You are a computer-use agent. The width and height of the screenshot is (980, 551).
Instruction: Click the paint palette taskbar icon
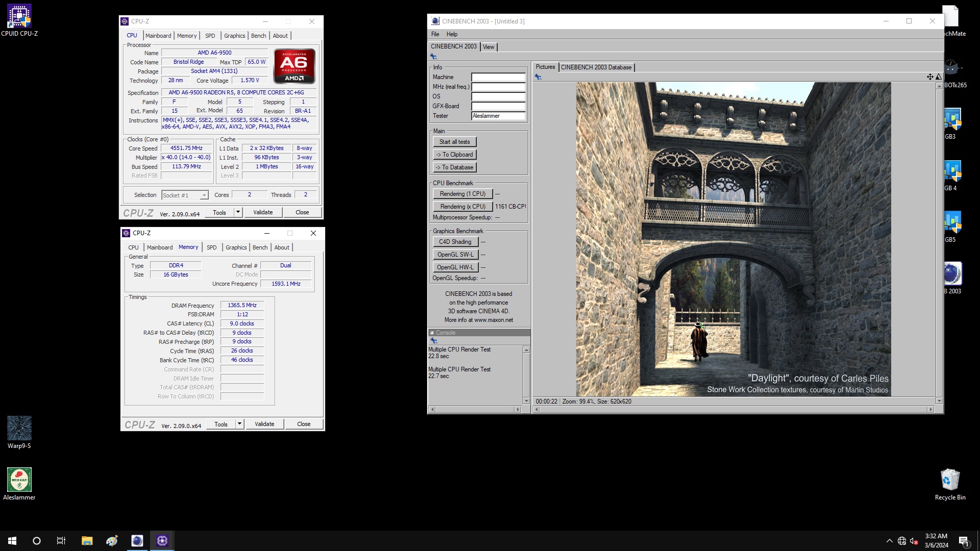[112, 541]
